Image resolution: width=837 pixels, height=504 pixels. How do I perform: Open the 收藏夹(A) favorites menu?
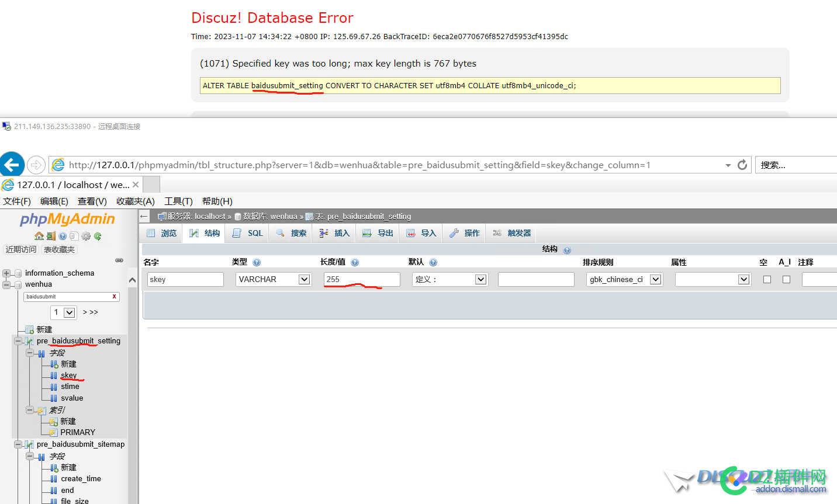pyautogui.click(x=136, y=201)
